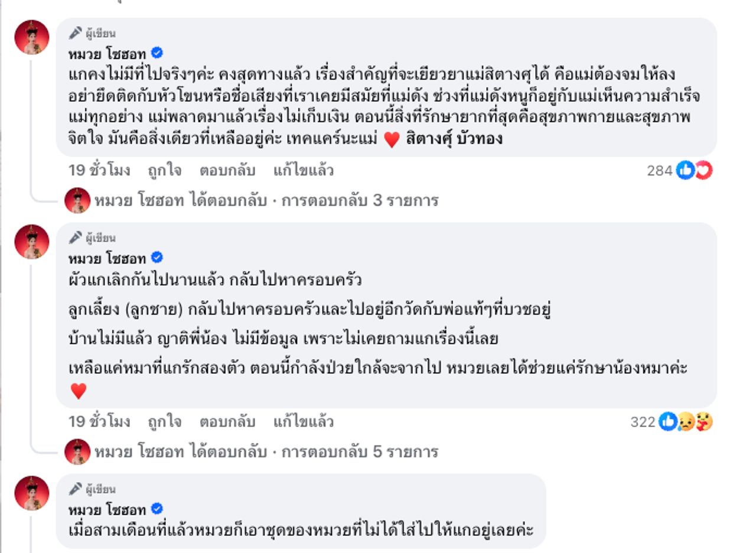The width and height of the screenshot is (756, 553).
Task: Click the sad face reaction beside 322
Action: [x=685, y=422]
